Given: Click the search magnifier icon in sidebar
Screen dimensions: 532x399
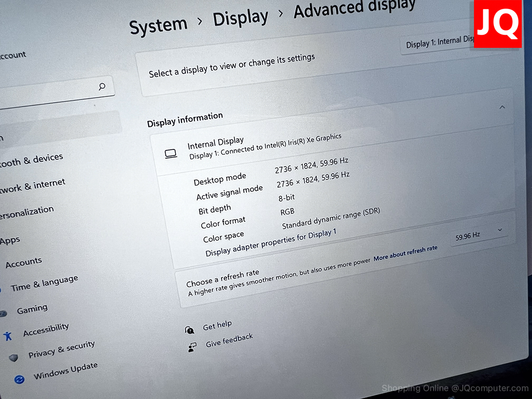Looking at the screenshot, I should (102, 86).
